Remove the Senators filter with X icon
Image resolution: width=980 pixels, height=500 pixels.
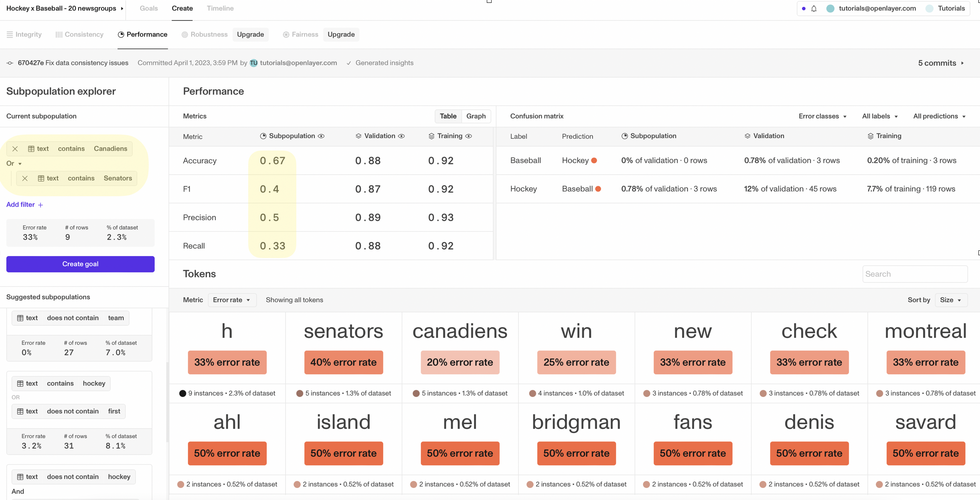click(25, 178)
